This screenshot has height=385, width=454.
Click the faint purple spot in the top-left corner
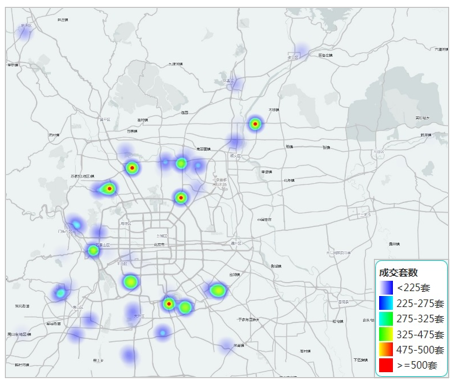pos(24,32)
